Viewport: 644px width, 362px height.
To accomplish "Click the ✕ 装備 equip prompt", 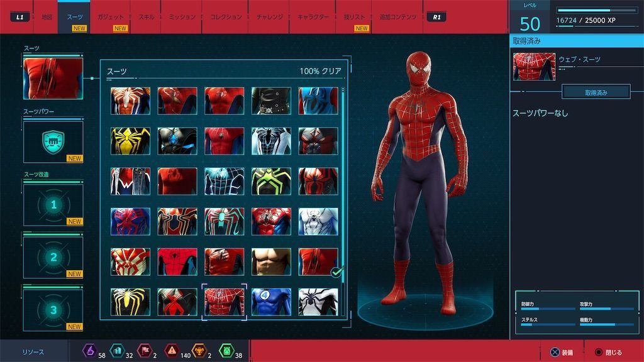I will [x=561, y=352].
